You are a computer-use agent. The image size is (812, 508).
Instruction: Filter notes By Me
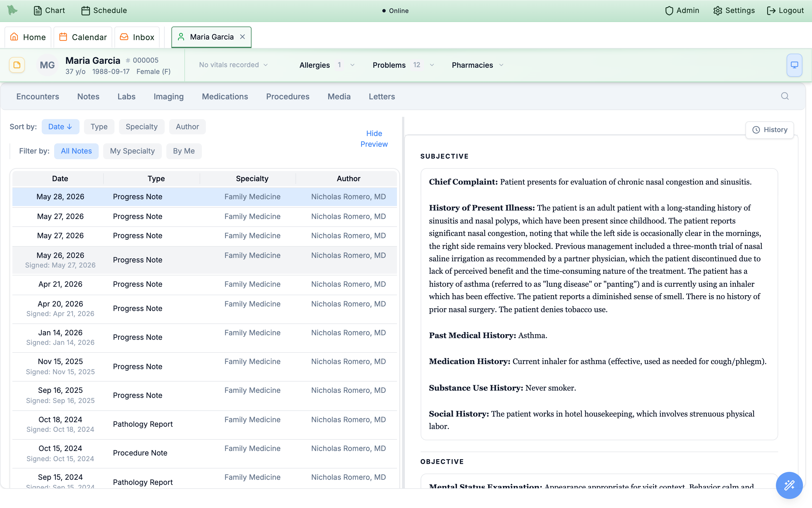click(184, 151)
